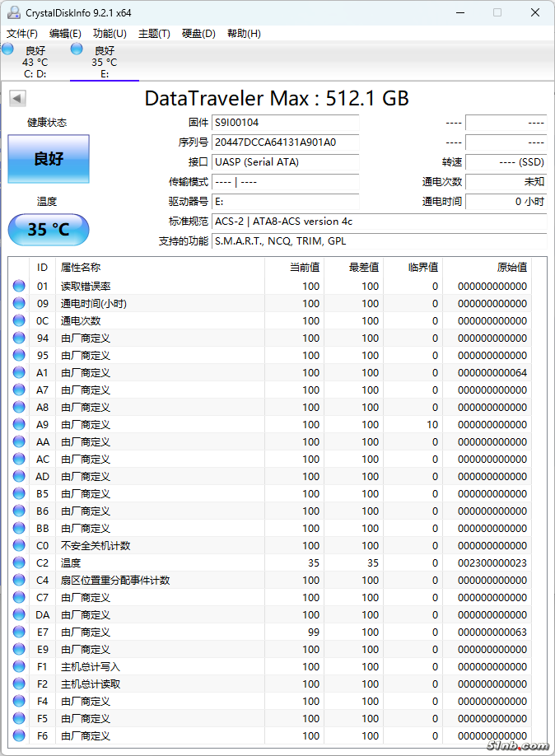
Task: Click the firmware S9I00104 field
Action: point(285,123)
